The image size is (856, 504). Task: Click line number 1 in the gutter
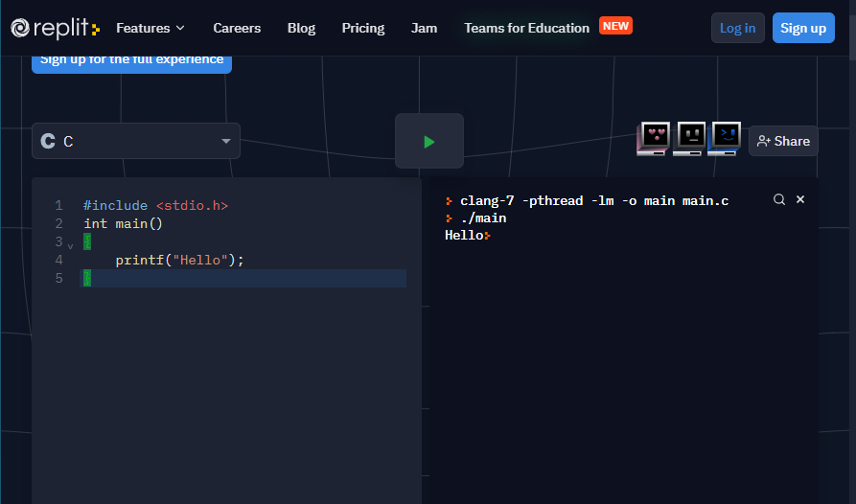coord(59,206)
